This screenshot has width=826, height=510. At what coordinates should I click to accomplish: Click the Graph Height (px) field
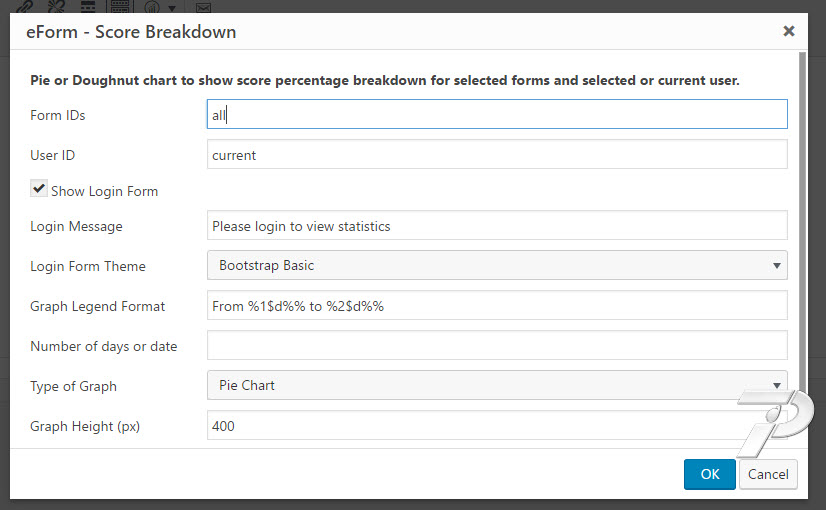coord(497,425)
